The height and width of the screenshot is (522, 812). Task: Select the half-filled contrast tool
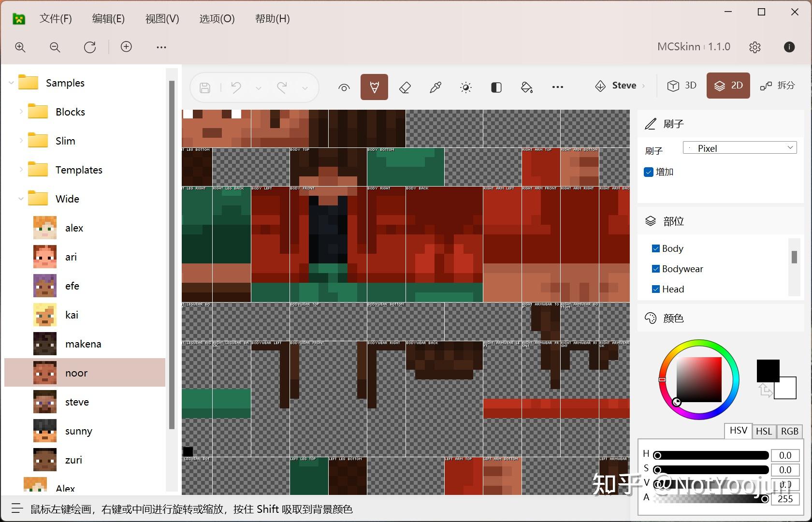(496, 87)
